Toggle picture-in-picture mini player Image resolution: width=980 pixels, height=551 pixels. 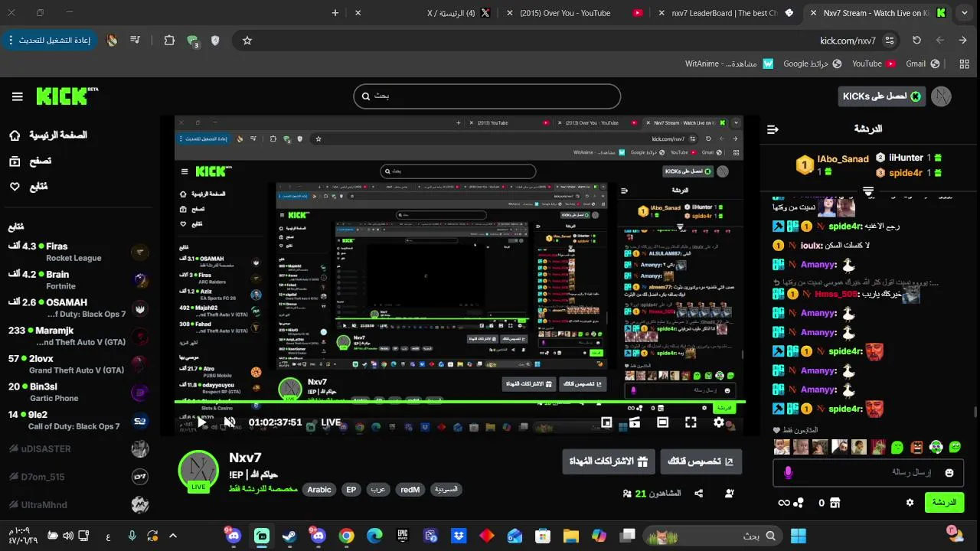pos(606,422)
